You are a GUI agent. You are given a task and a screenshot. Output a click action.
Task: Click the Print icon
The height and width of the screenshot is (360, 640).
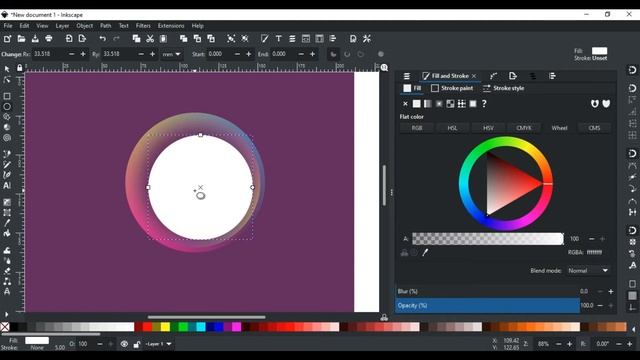49,39
